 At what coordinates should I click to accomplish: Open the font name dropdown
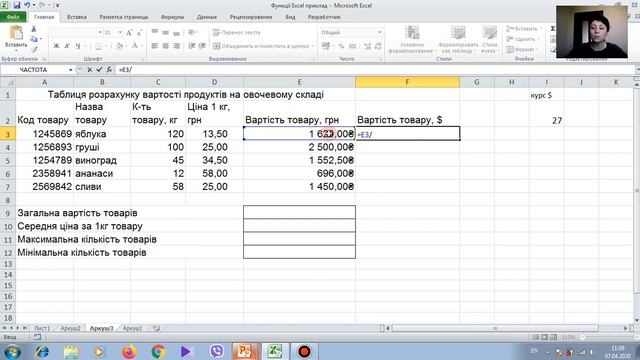click(100, 32)
